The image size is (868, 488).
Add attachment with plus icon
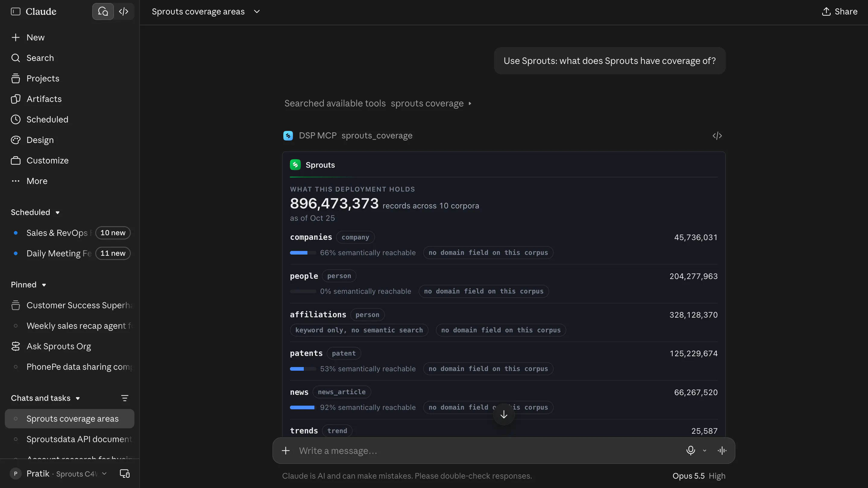[286, 451]
